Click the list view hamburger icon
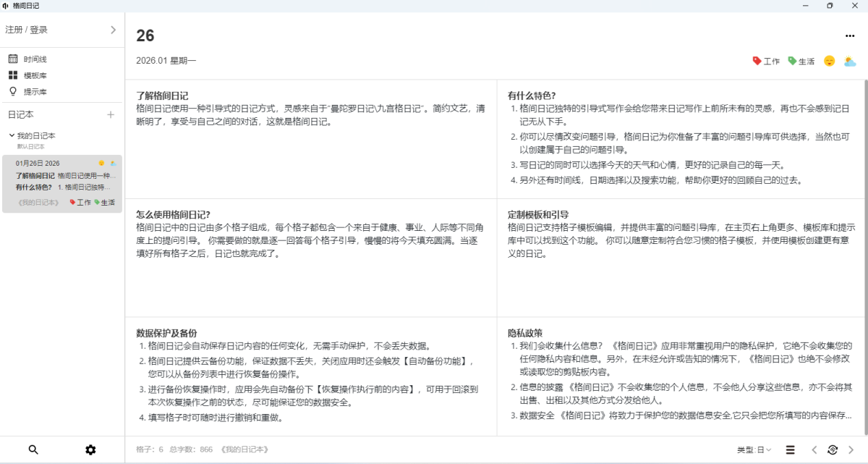This screenshot has width=868, height=464. pyautogui.click(x=791, y=450)
